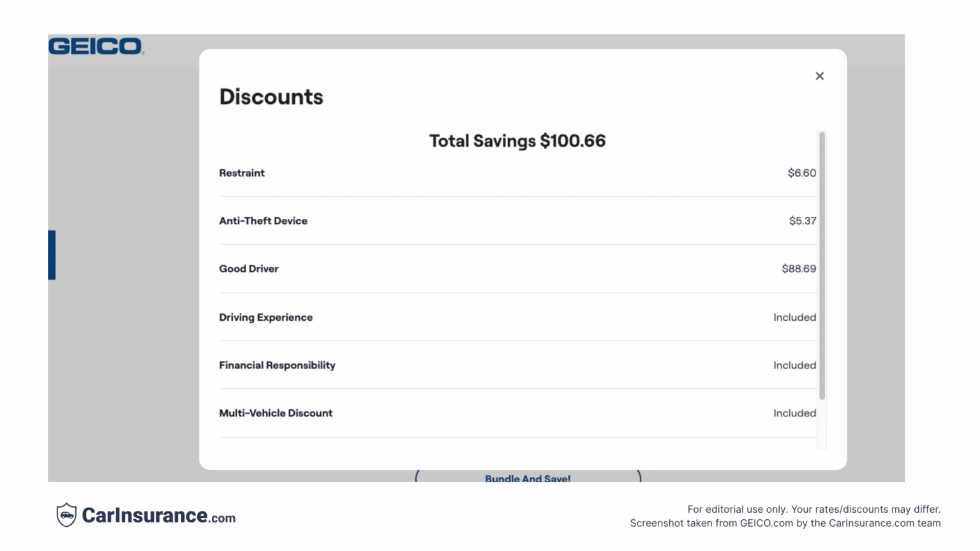Click Included beside Financial Responsibility
The width and height of the screenshot is (980, 551).
[794, 365]
